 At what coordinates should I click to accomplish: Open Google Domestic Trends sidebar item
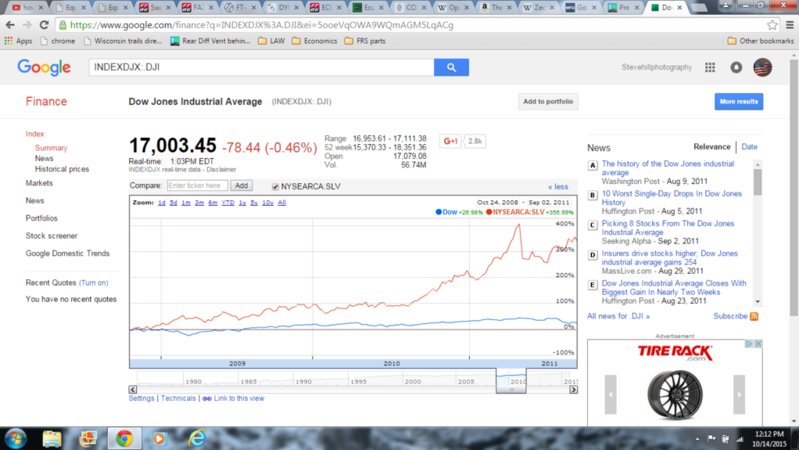pyautogui.click(x=67, y=253)
